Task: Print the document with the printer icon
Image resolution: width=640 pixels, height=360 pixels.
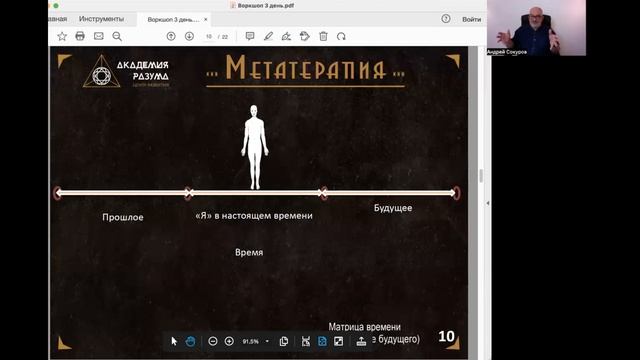Action: 80,36
